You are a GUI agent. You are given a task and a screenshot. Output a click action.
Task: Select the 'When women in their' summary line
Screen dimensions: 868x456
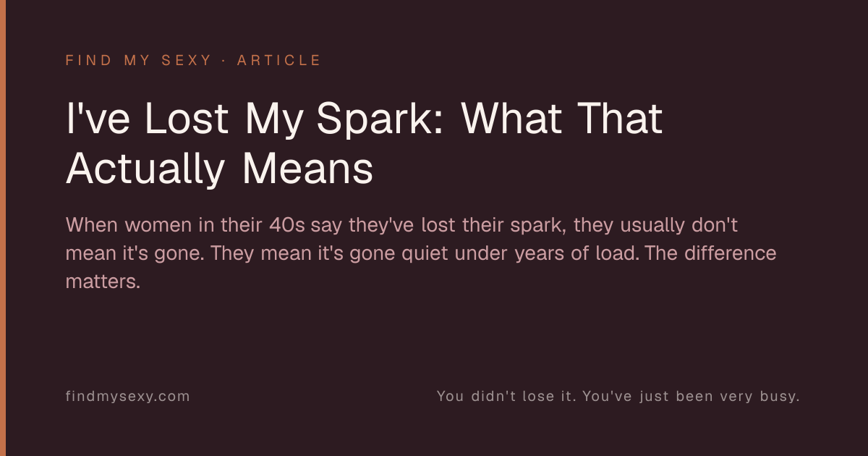pos(401,225)
